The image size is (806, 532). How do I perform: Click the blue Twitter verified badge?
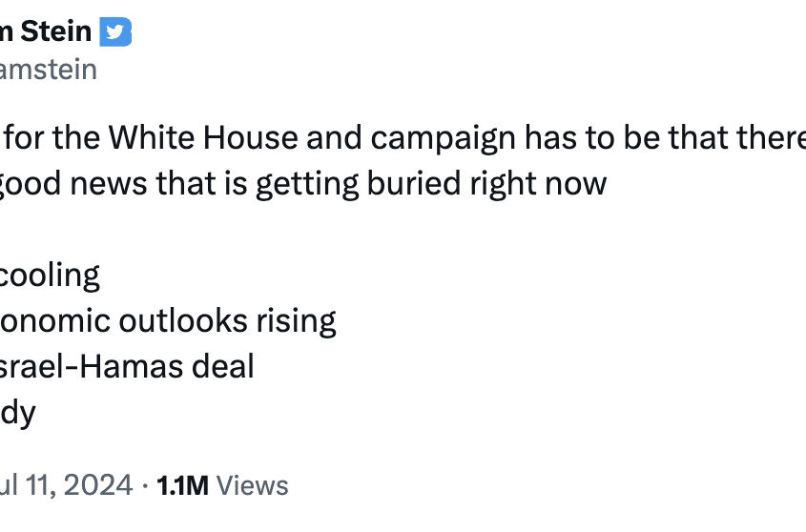click(x=116, y=31)
